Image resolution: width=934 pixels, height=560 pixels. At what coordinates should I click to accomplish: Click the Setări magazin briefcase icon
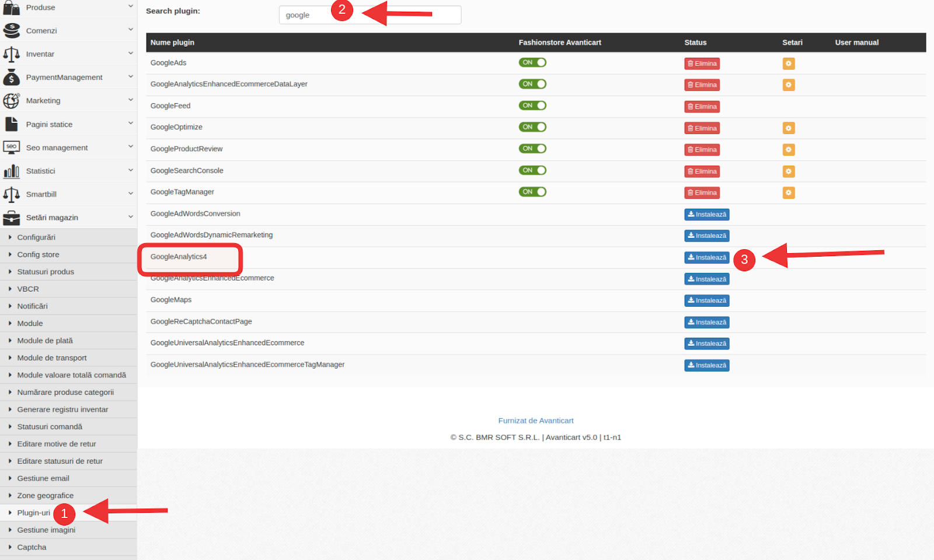coord(11,218)
